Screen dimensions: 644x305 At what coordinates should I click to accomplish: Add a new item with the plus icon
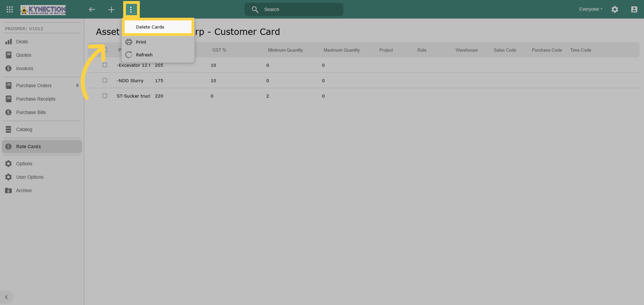pyautogui.click(x=111, y=10)
